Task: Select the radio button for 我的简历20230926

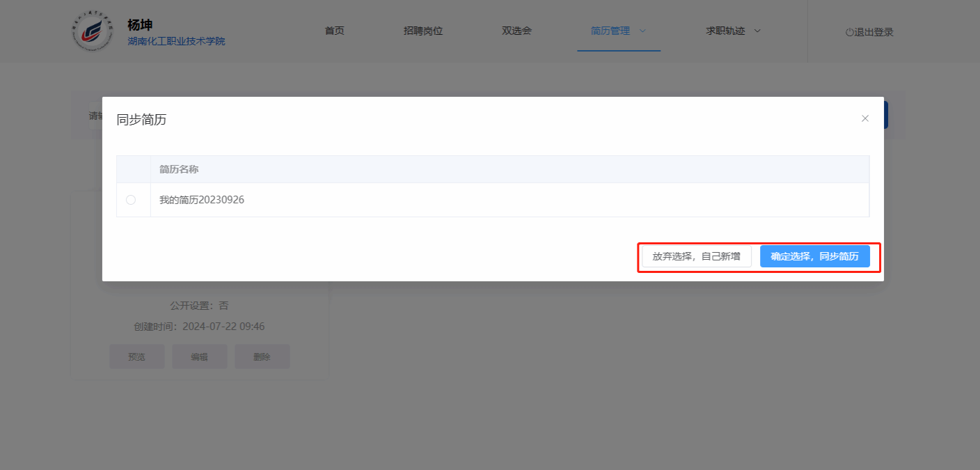Action: 131,200
